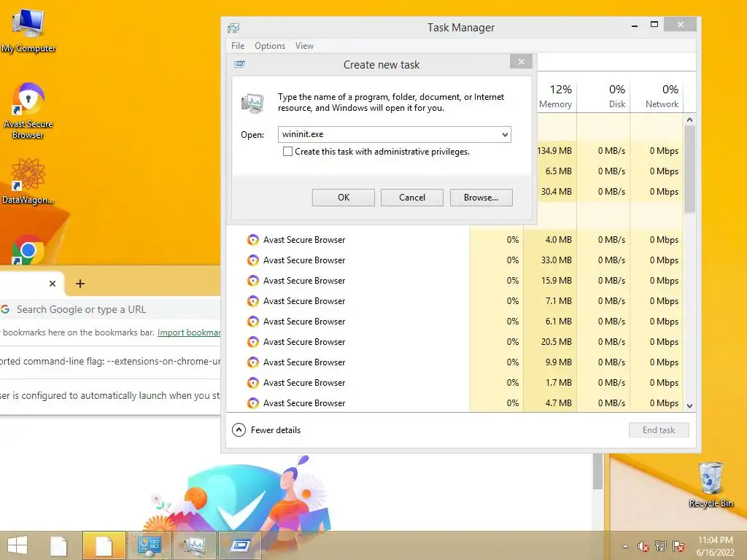Click Cancel in Create new task dialog
The image size is (747, 560).
pyautogui.click(x=412, y=198)
